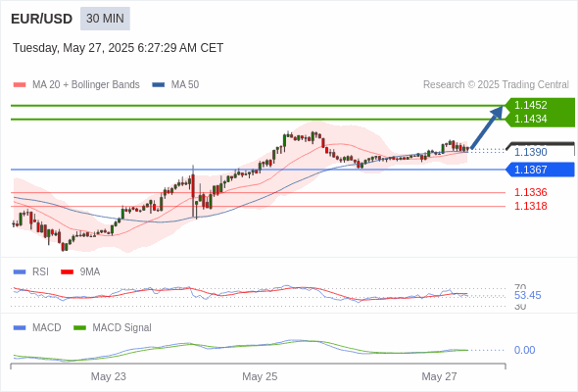The width and height of the screenshot is (578, 392).
Task: Click the MA 50 blue legend marker
Action: (159, 85)
